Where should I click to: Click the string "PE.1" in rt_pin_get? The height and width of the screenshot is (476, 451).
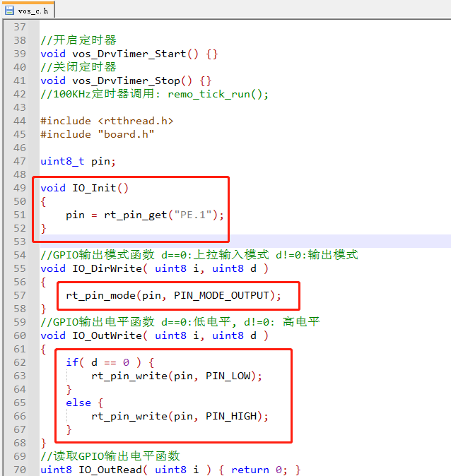(193, 215)
